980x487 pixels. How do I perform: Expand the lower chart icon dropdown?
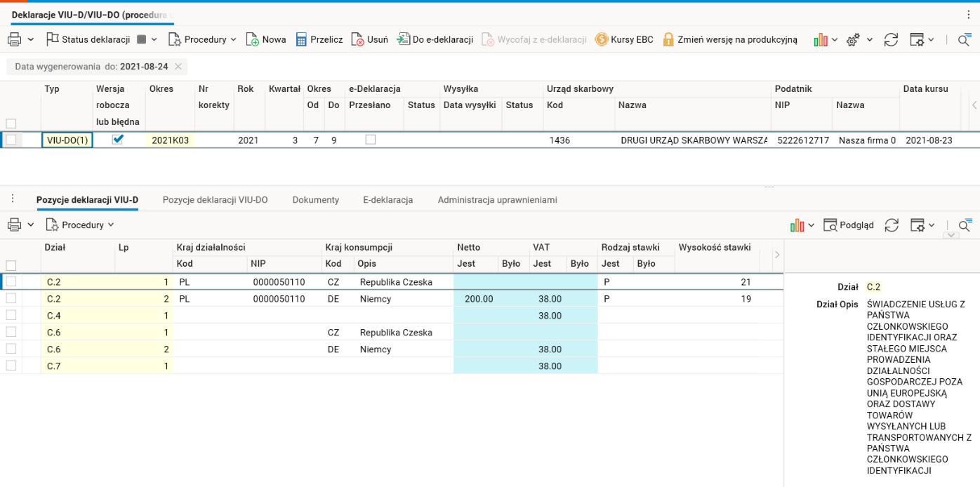(812, 225)
